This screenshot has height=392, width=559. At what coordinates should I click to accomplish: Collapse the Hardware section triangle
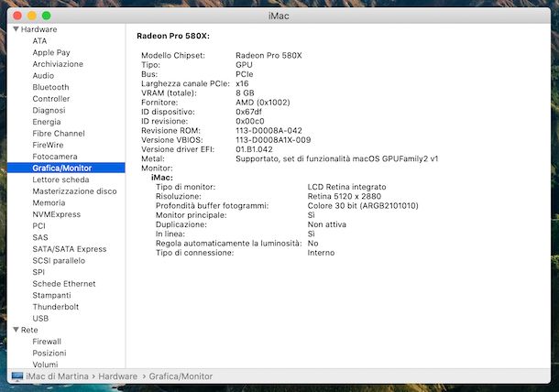pos(16,29)
